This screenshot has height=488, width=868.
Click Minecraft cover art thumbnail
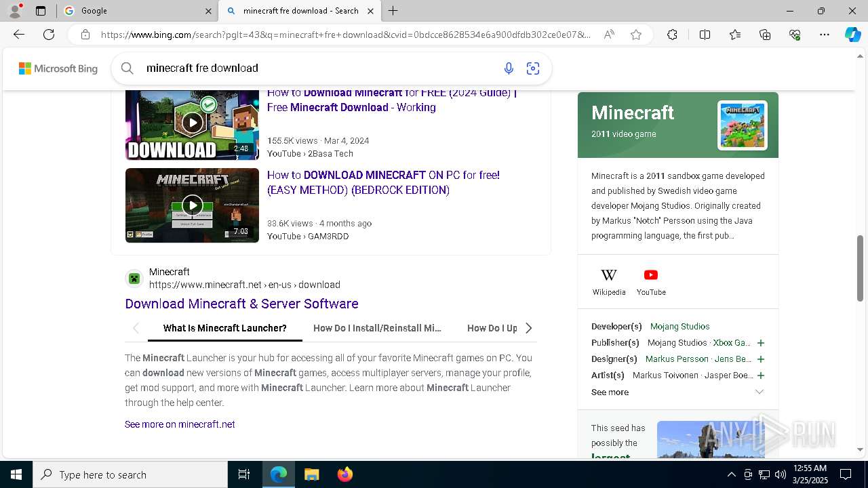pyautogui.click(x=742, y=125)
